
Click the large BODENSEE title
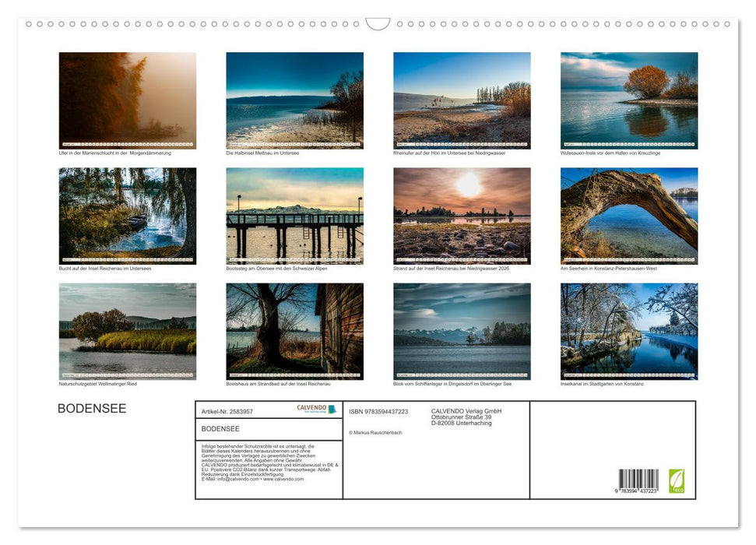click(x=92, y=409)
